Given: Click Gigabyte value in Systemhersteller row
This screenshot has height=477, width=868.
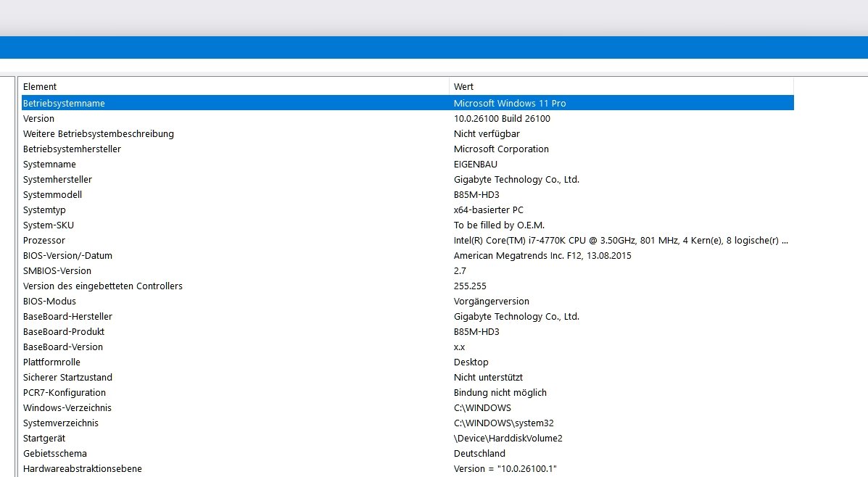Looking at the screenshot, I should (x=516, y=179).
